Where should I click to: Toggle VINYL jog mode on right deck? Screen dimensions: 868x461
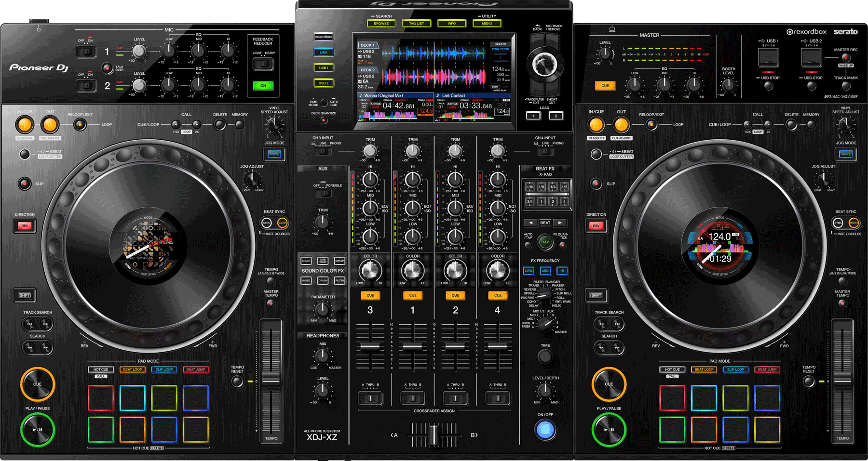[x=846, y=154]
